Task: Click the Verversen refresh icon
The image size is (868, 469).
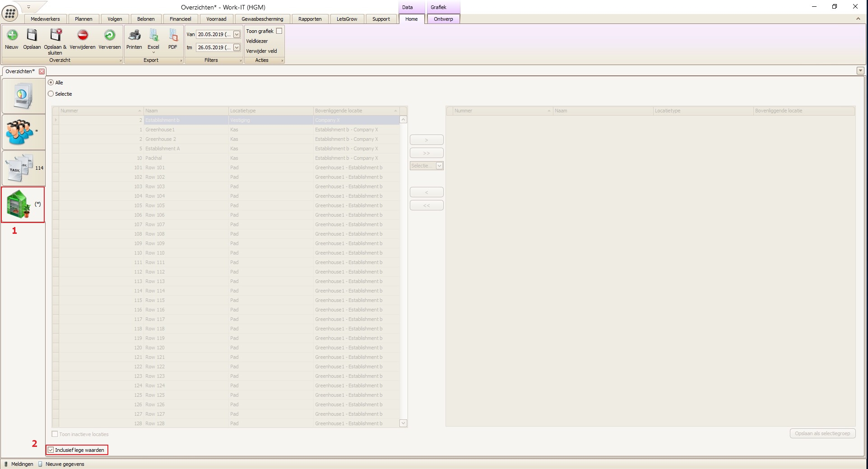Action: point(110,35)
